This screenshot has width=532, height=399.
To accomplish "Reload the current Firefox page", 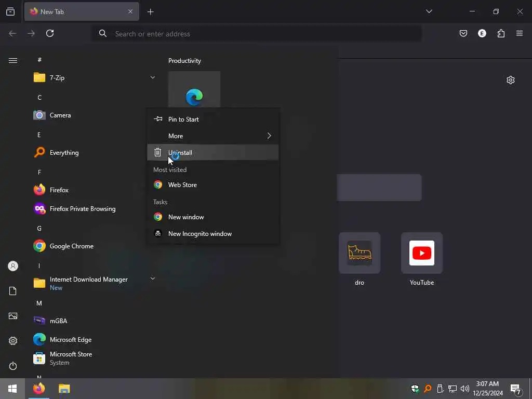I will click(50, 33).
